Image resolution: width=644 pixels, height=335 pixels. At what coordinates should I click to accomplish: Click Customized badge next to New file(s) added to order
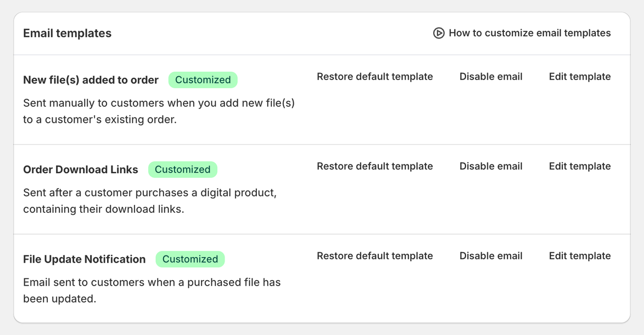[203, 80]
